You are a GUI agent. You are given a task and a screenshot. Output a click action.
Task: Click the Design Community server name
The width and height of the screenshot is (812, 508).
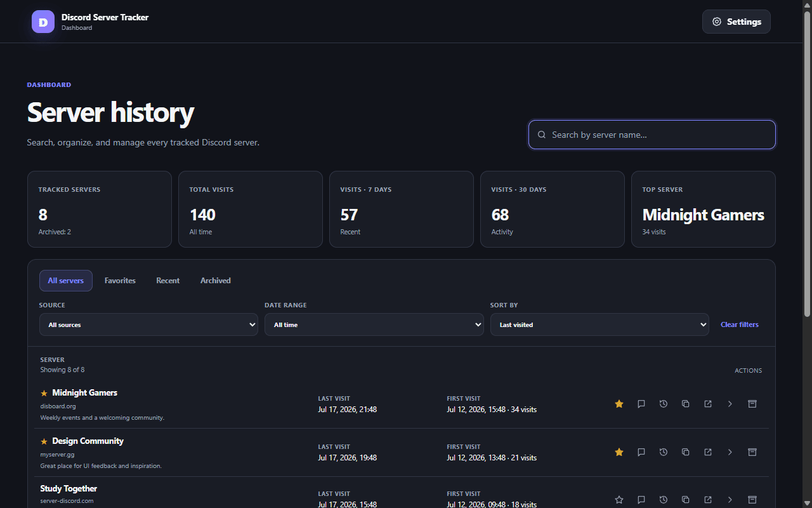pos(88,441)
